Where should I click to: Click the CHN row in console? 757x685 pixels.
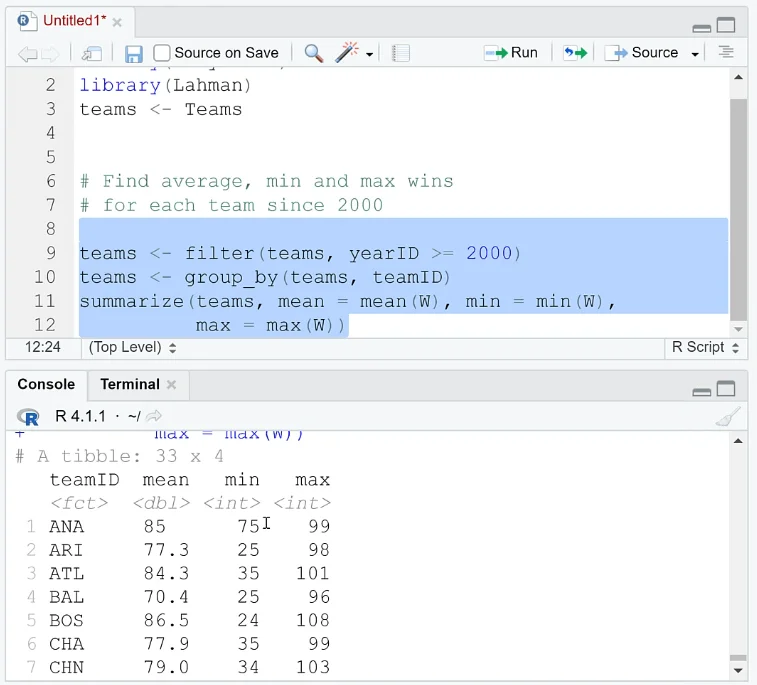179,668
